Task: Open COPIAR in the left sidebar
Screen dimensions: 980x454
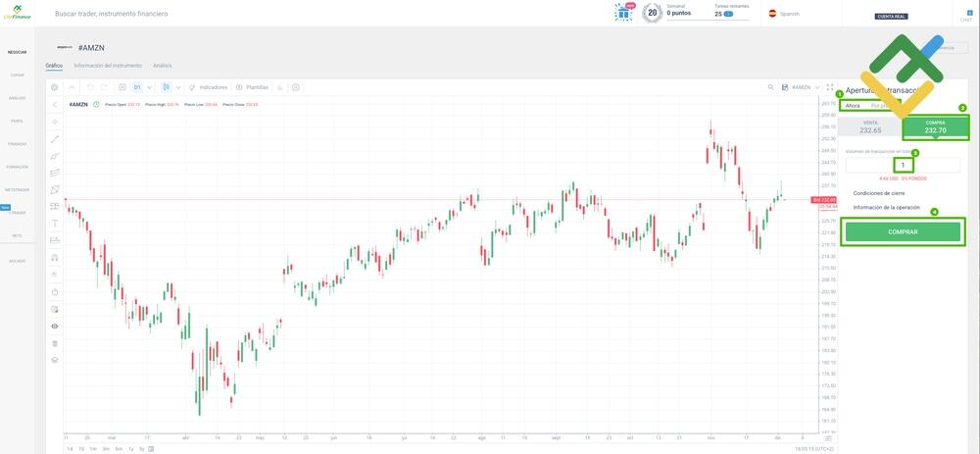Action: (17, 76)
